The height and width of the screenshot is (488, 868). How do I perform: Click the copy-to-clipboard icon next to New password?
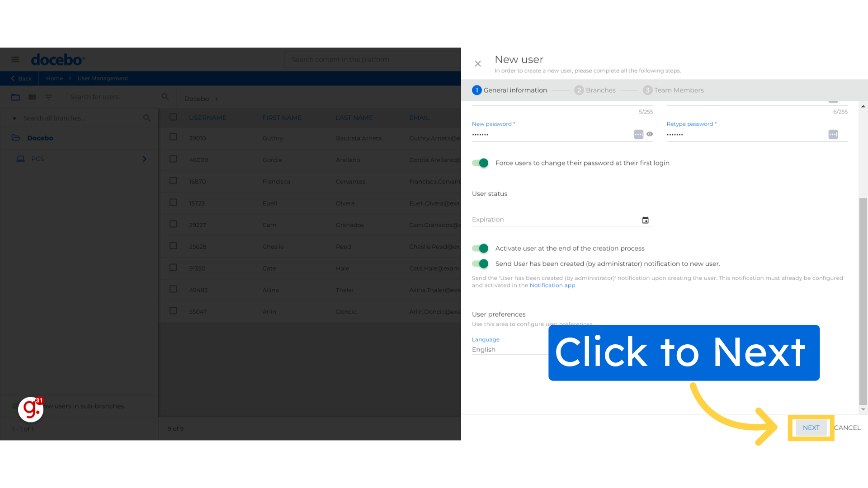click(637, 134)
